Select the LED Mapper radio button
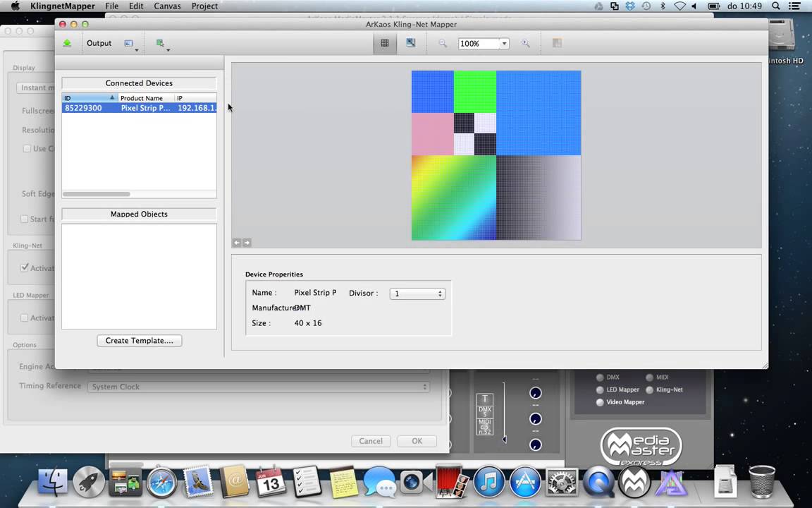 [600, 389]
